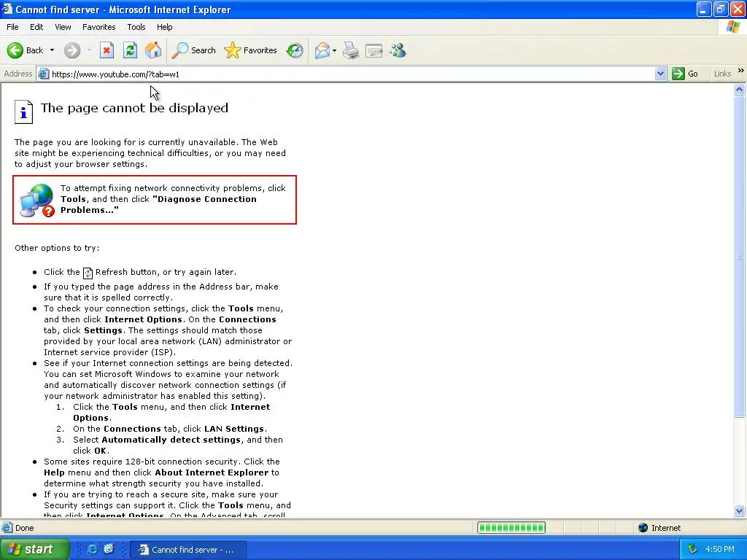Click the second Quick Launch icon

tap(109, 549)
